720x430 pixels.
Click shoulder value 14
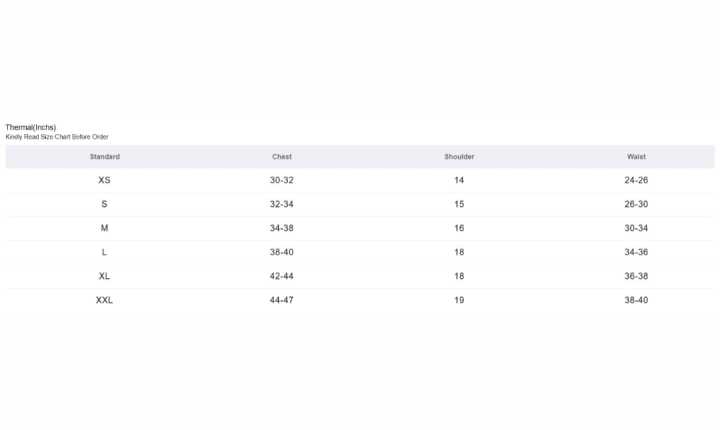coord(459,180)
